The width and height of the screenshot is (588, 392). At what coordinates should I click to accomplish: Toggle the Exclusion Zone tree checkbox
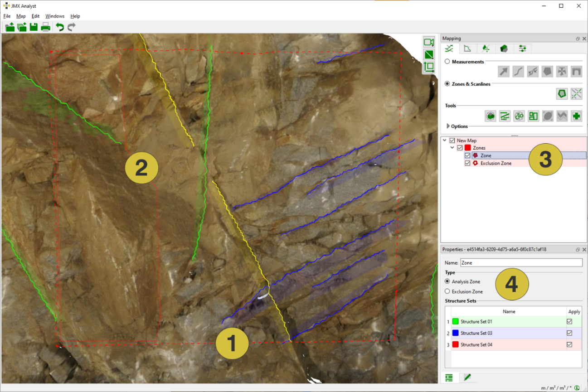click(467, 163)
